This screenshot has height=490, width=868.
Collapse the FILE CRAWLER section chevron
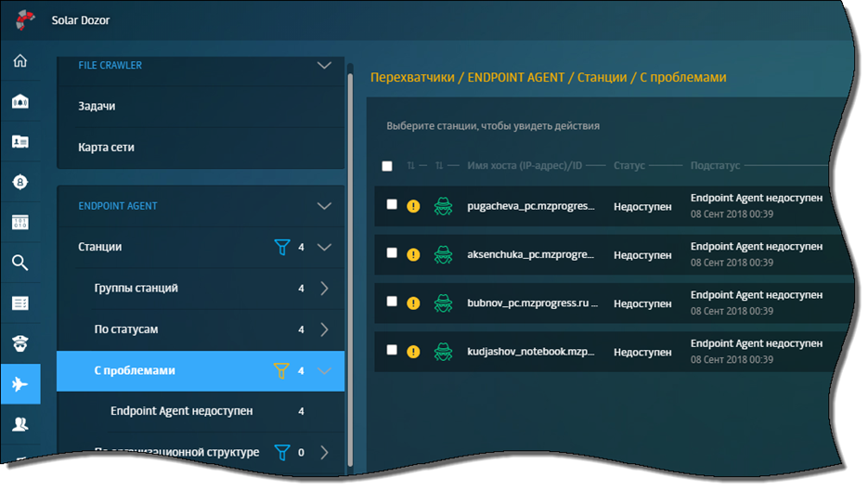324,65
